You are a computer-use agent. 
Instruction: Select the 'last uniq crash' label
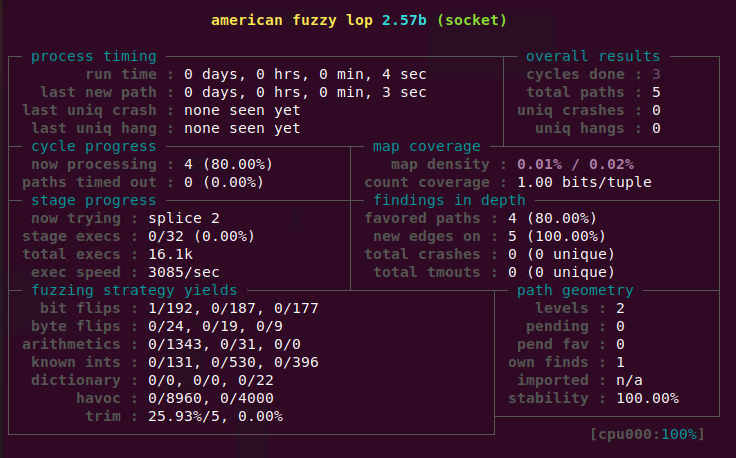(x=89, y=110)
